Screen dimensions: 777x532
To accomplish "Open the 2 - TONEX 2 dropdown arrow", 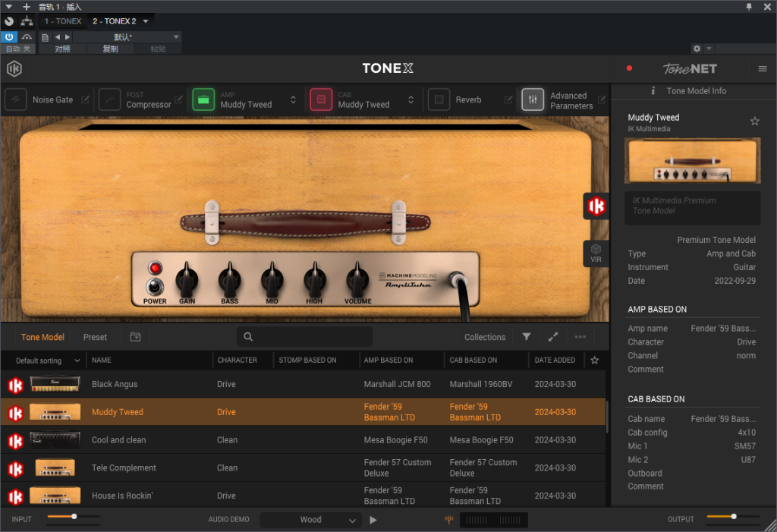I will pos(146,21).
